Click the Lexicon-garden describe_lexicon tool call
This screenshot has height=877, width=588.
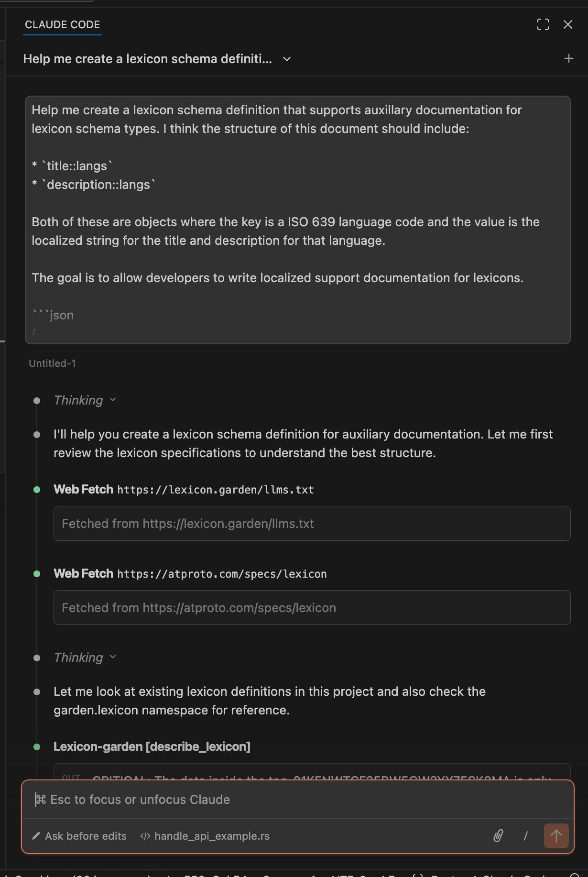pyautogui.click(x=152, y=746)
